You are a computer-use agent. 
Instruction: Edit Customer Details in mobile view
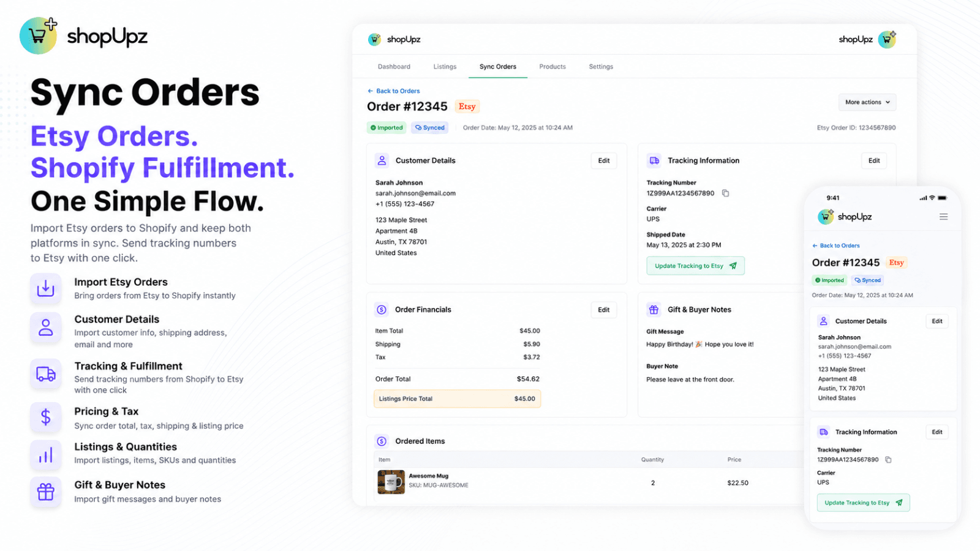click(x=937, y=321)
